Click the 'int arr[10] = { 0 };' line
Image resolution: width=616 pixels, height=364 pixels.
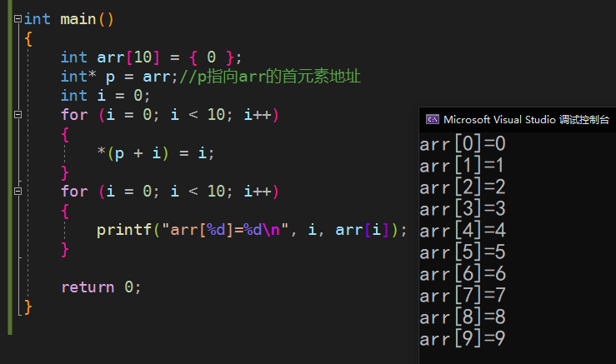151,57
